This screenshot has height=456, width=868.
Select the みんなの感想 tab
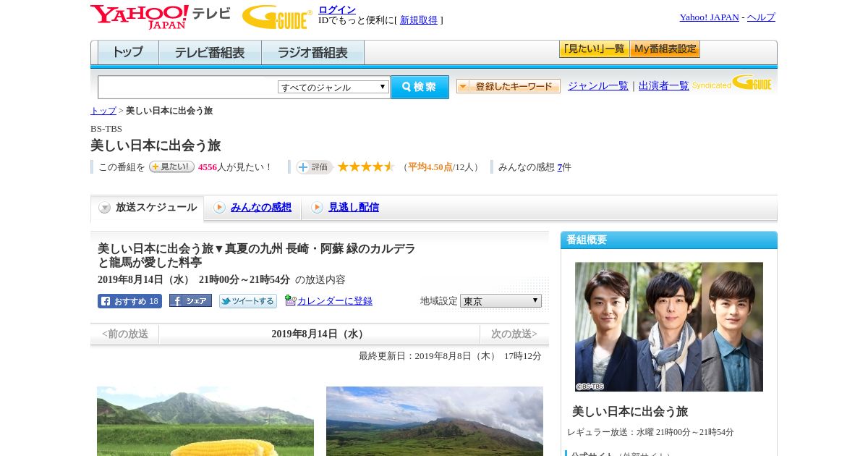(253, 208)
